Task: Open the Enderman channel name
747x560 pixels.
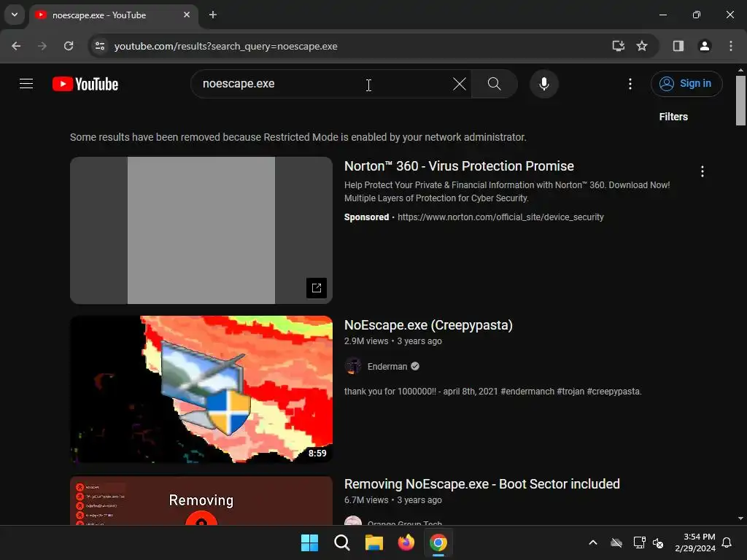Action: 387,367
